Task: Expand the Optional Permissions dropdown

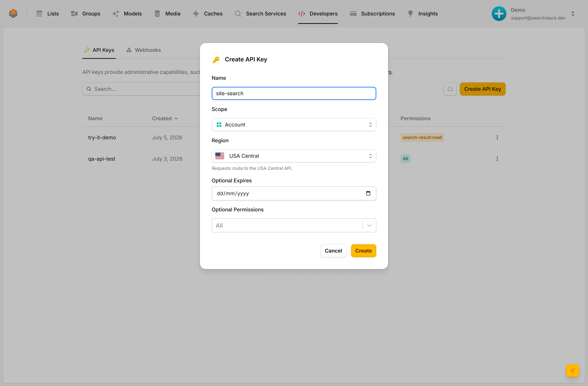Action: click(x=294, y=225)
